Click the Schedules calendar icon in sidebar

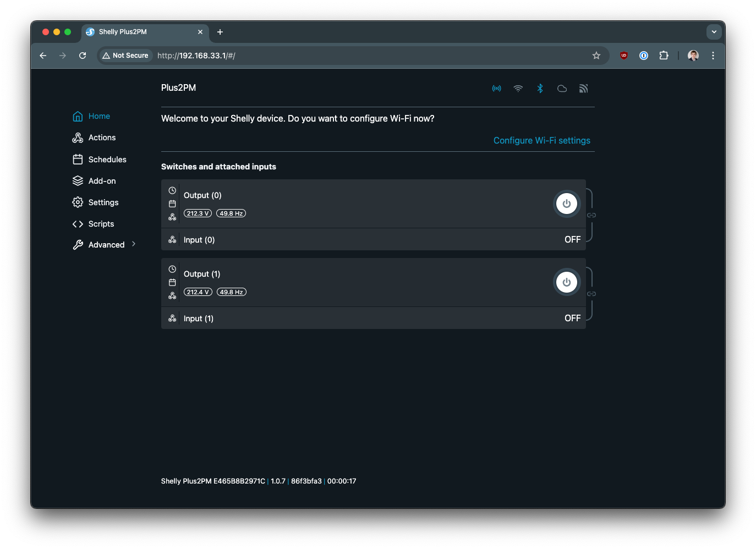tap(78, 160)
